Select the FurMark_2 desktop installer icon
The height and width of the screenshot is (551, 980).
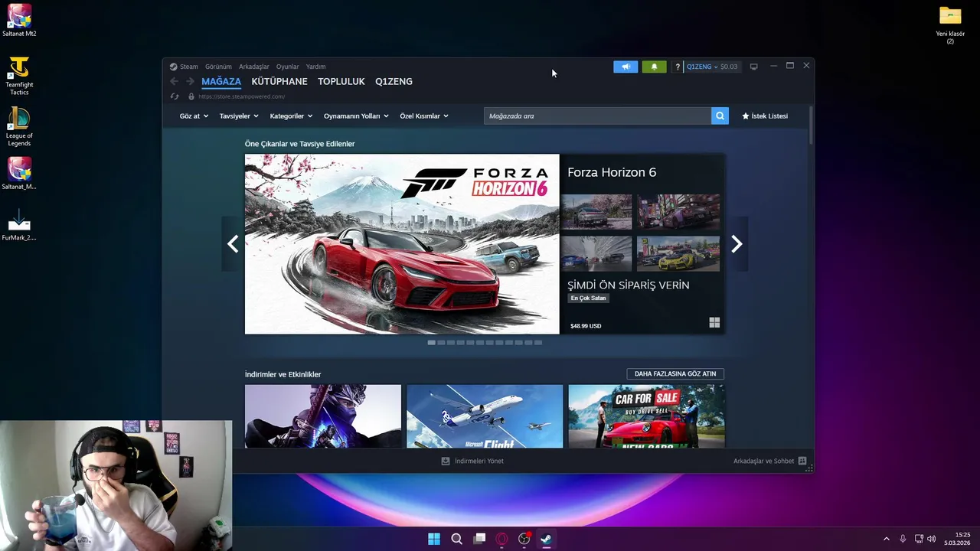pos(19,225)
